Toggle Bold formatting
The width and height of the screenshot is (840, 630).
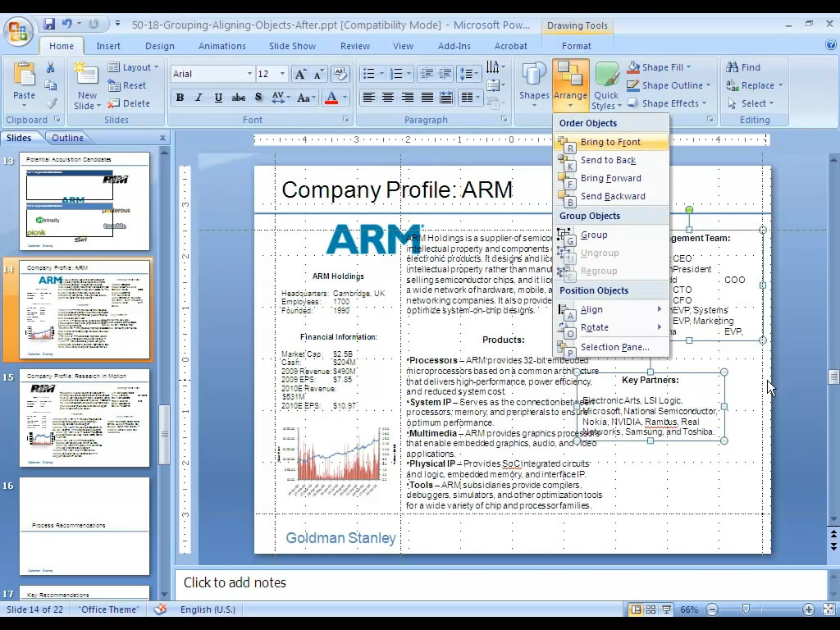point(180,98)
